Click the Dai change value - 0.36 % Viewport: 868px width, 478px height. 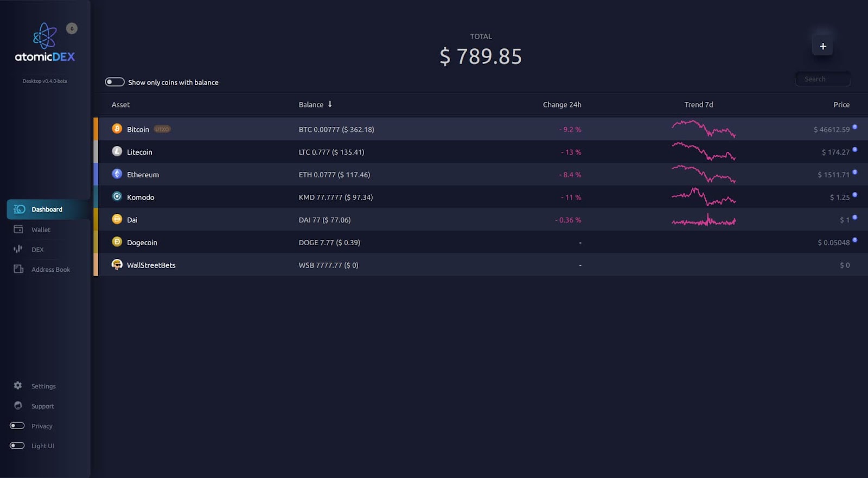coord(568,220)
